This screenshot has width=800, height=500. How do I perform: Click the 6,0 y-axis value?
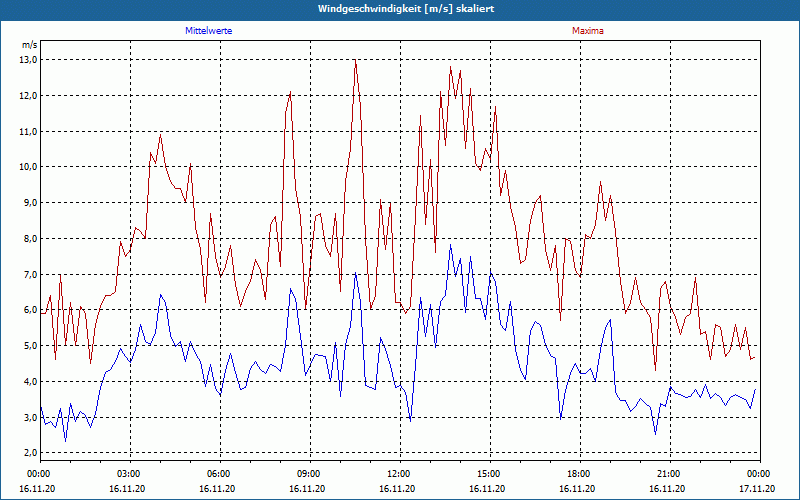[31, 310]
